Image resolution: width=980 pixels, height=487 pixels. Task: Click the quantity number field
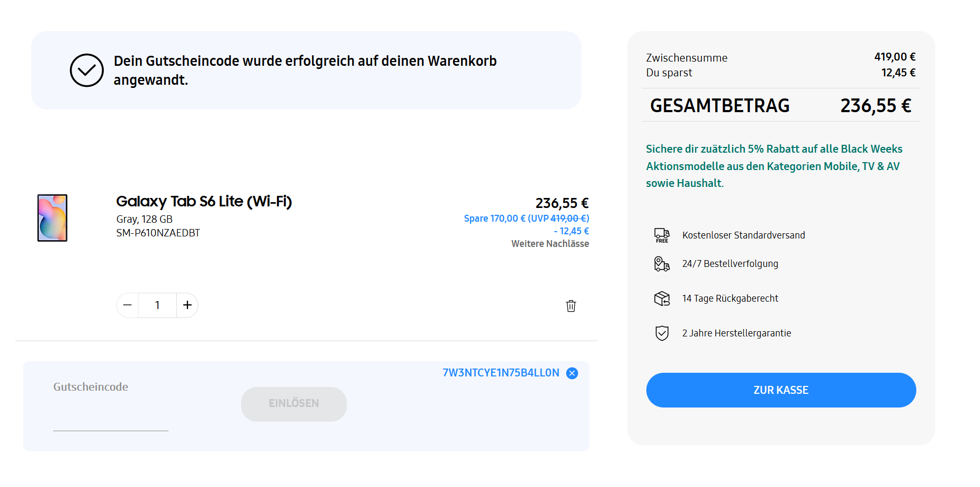pos(157,305)
